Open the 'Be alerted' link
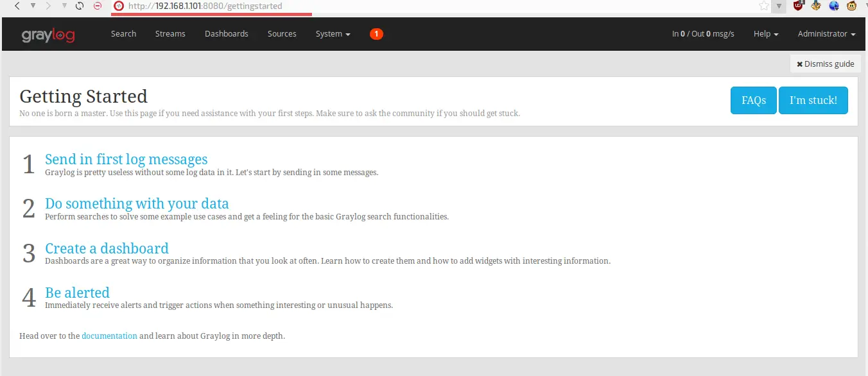Image resolution: width=868 pixels, height=376 pixels. [77, 293]
